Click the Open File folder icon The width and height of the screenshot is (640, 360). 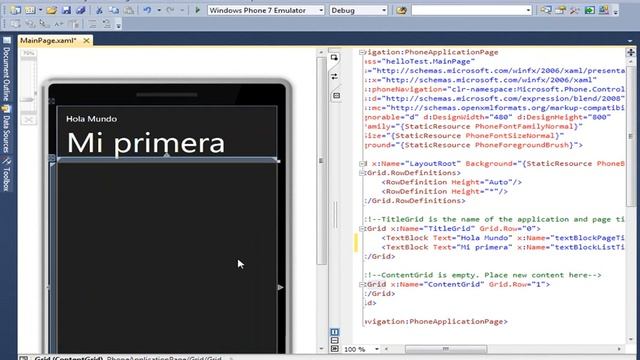click(51, 10)
